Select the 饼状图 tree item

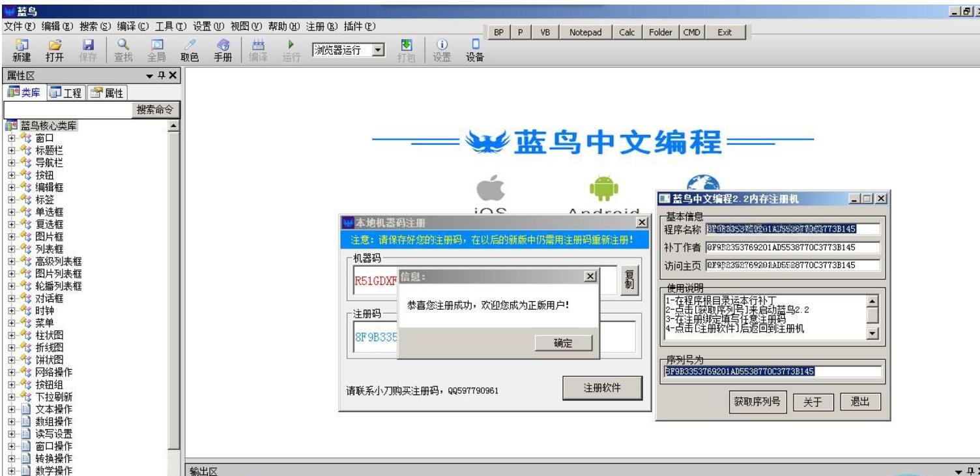50,360
